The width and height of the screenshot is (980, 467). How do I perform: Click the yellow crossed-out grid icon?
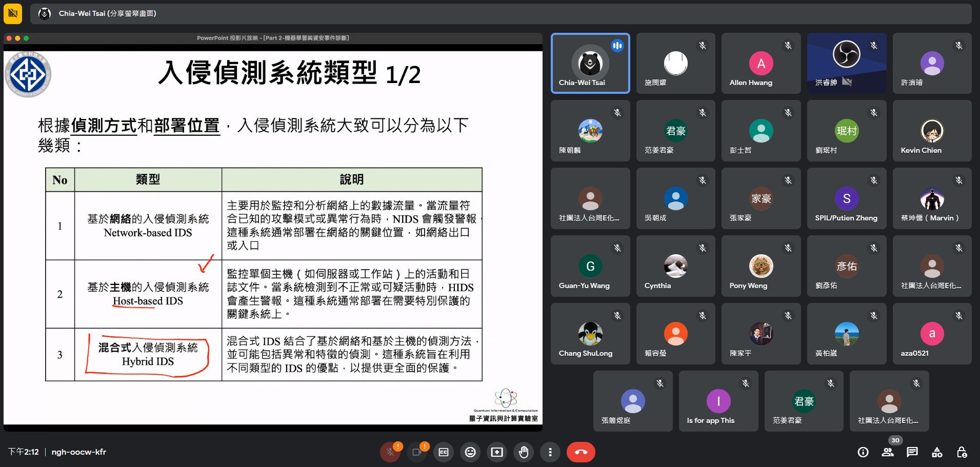pyautogui.click(x=13, y=13)
